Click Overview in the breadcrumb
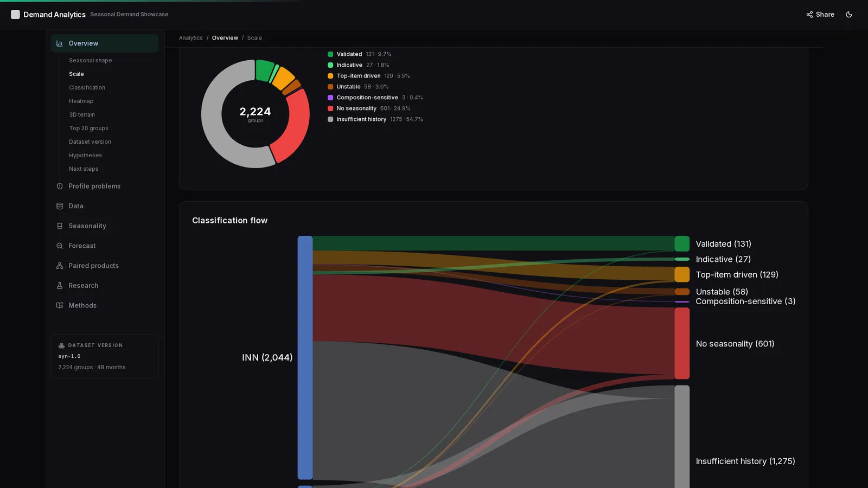This screenshot has height=488, width=868. pos(225,38)
